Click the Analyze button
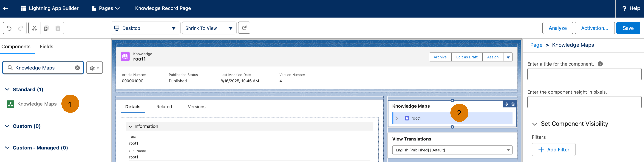Image resolution: width=644 pixels, height=162 pixels. click(557, 28)
